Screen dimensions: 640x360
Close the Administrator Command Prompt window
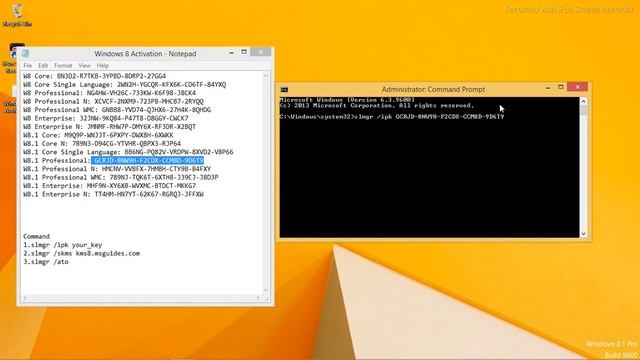coord(578,87)
